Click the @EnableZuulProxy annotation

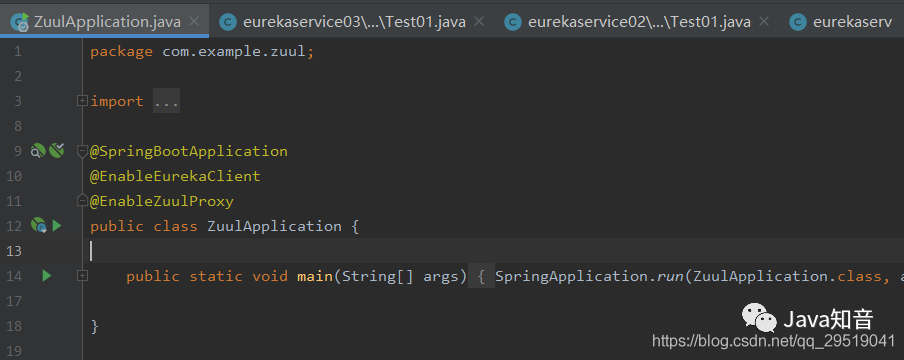coord(162,201)
